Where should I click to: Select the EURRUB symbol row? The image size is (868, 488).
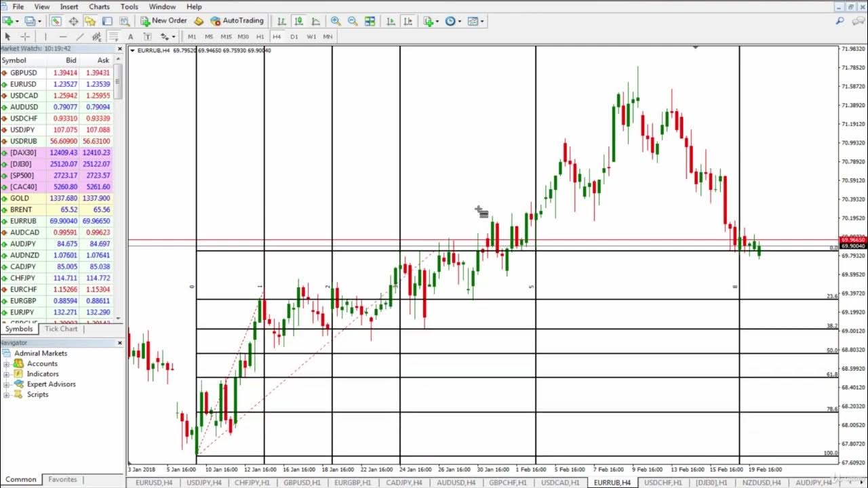coord(57,221)
